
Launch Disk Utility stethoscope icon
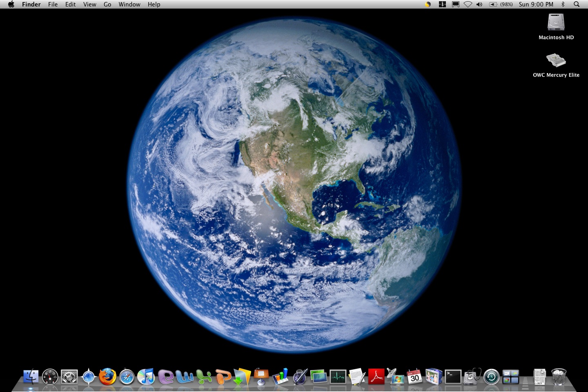pyautogui.click(x=472, y=376)
